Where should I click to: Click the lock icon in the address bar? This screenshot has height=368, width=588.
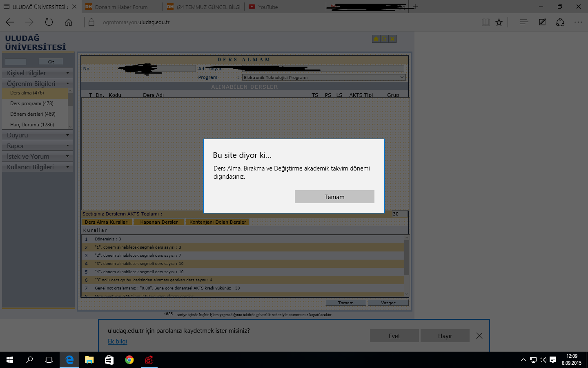[x=91, y=22]
